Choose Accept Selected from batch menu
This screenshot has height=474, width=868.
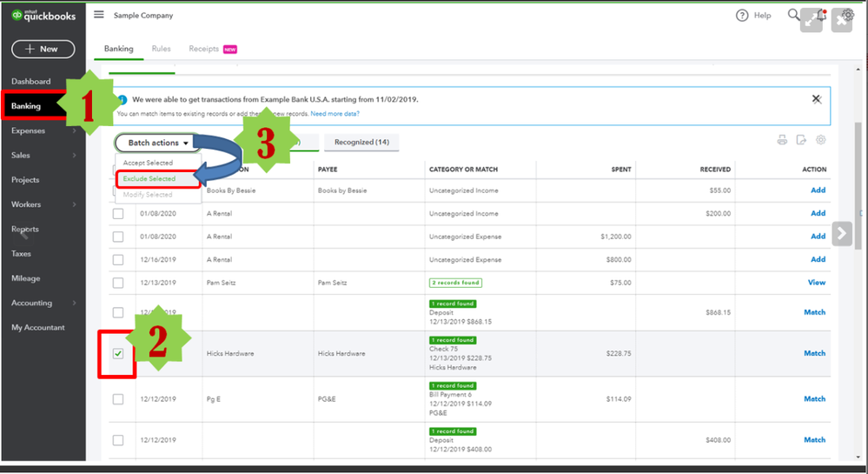[x=148, y=163]
